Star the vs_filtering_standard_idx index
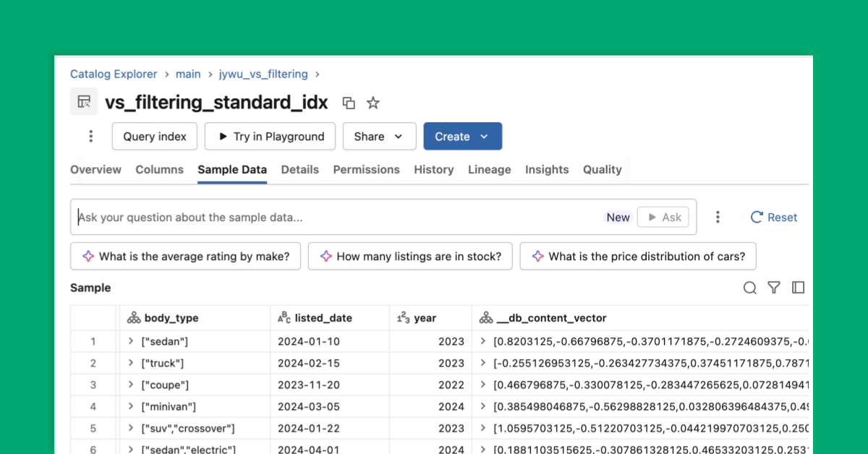 pyautogui.click(x=373, y=103)
